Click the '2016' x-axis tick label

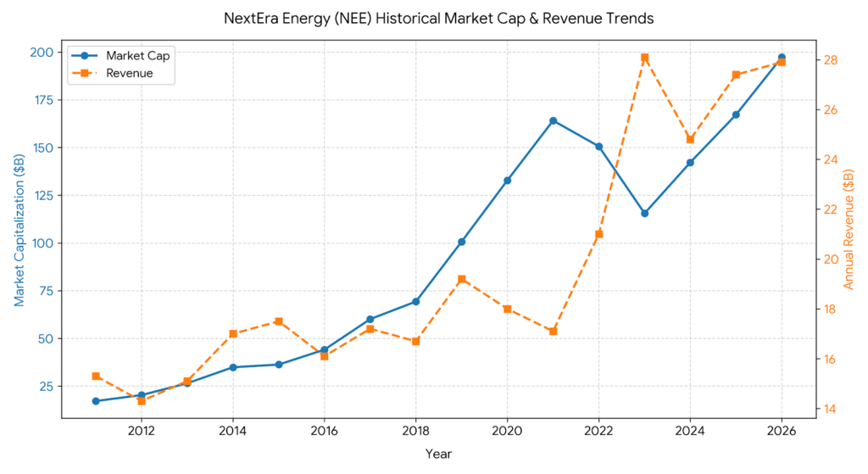tap(325, 431)
